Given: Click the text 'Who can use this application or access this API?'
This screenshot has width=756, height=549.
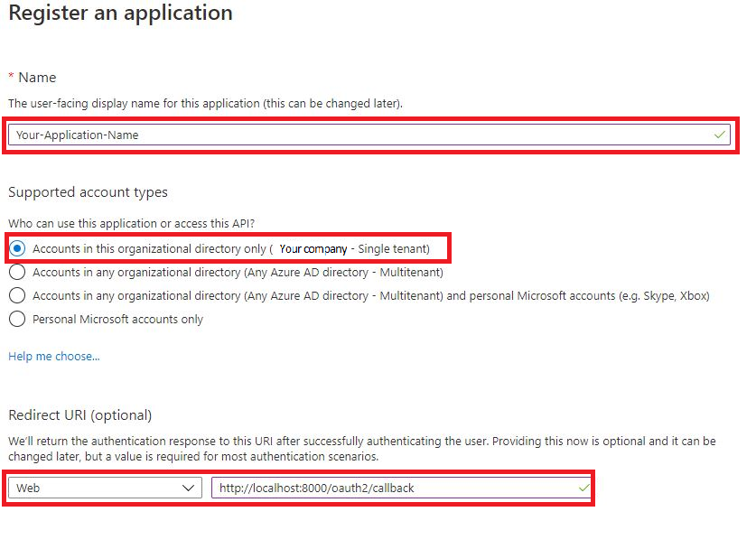Looking at the screenshot, I should (131, 224).
